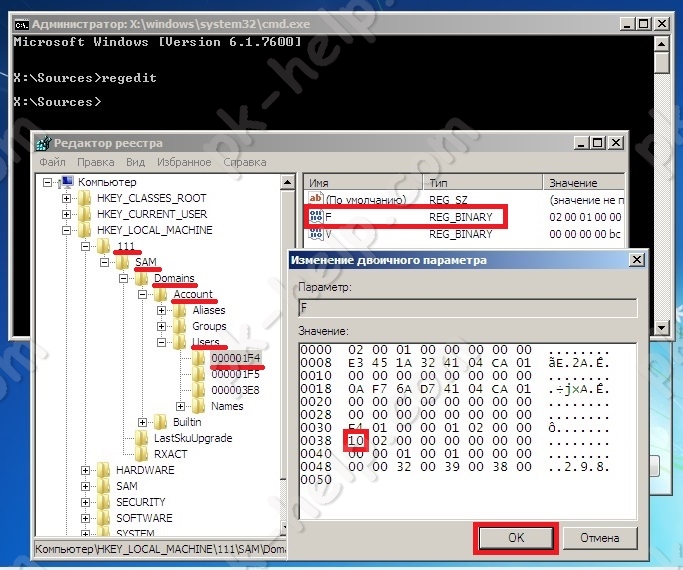Select the binary icon of value V

tap(316, 234)
